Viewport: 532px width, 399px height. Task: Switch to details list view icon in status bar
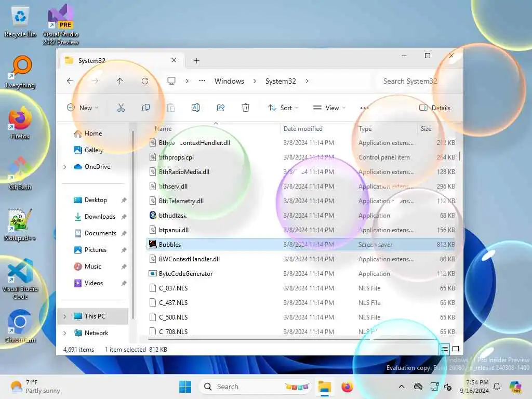445,349
